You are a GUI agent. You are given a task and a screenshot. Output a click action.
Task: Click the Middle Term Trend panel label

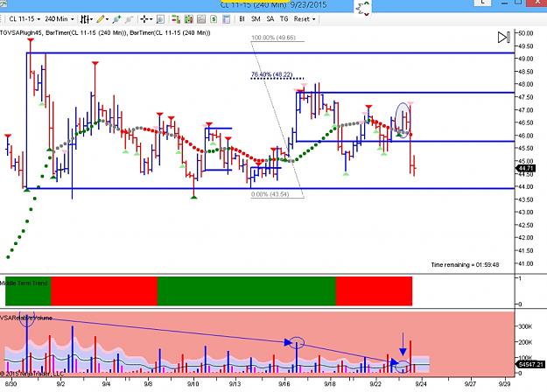pyautogui.click(x=24, y=283)
